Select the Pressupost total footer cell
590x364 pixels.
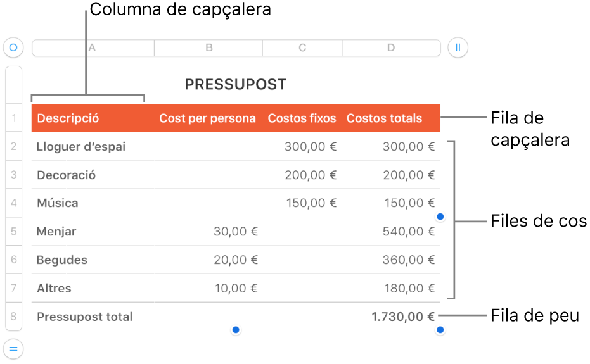(85, 317)
